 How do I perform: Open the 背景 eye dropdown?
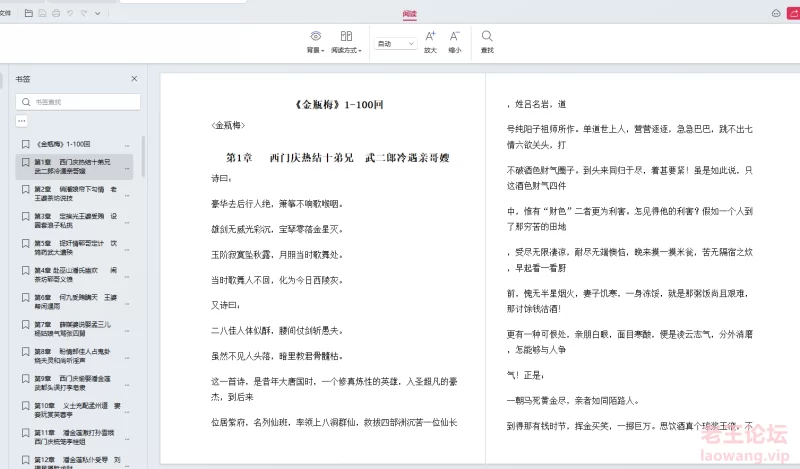click(316, 42)
